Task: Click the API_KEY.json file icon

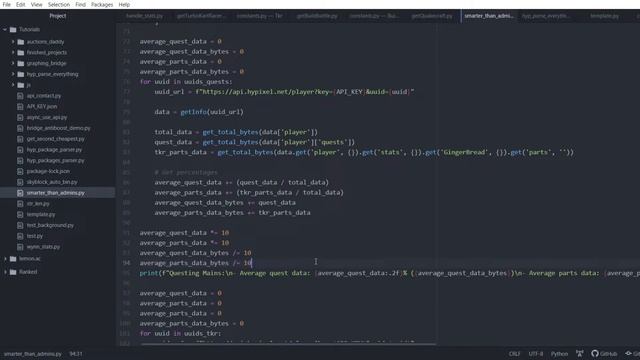Action: click(20, 107)
